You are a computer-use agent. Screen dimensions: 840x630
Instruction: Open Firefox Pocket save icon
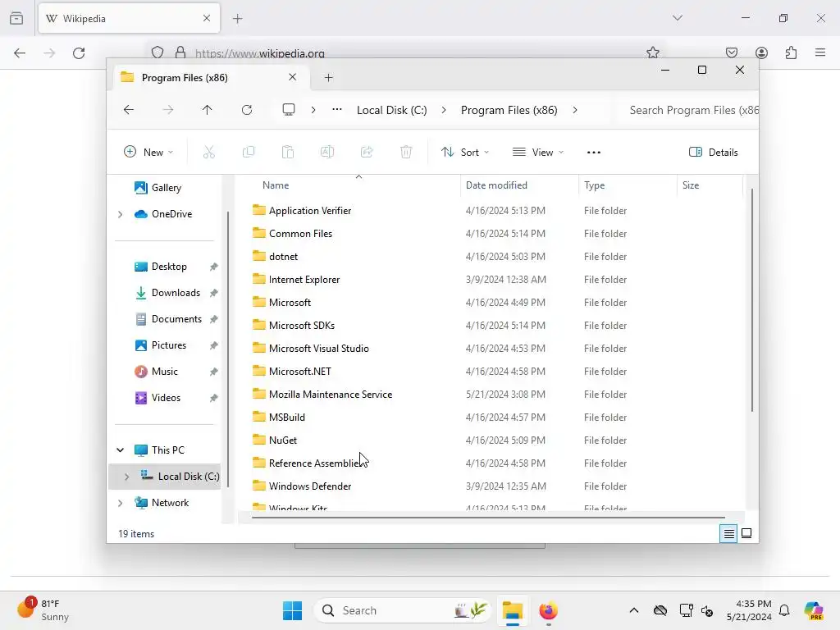732,52
